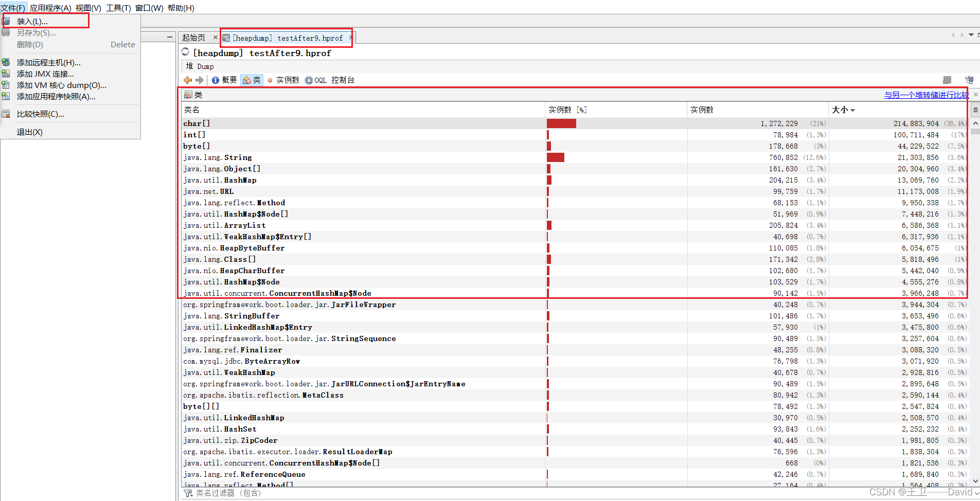This screenshot has width=980, height=501.
Task: Select the JarURLConnection$JarEntryName row
Action: coord(575,384)
